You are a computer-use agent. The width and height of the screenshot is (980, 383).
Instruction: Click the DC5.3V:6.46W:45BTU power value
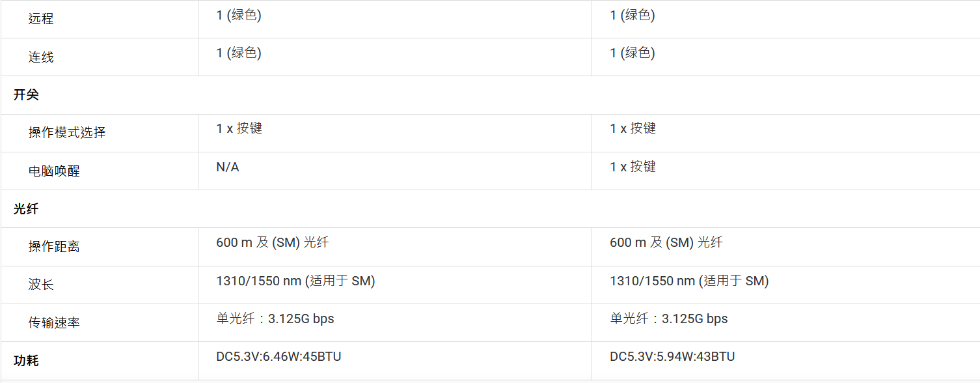[x=279, y=356]
